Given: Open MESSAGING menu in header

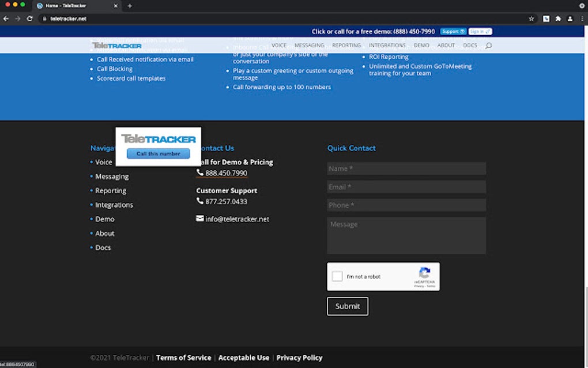Looking at the screenshot, I should pyautogui.click(x=310, y=45).
